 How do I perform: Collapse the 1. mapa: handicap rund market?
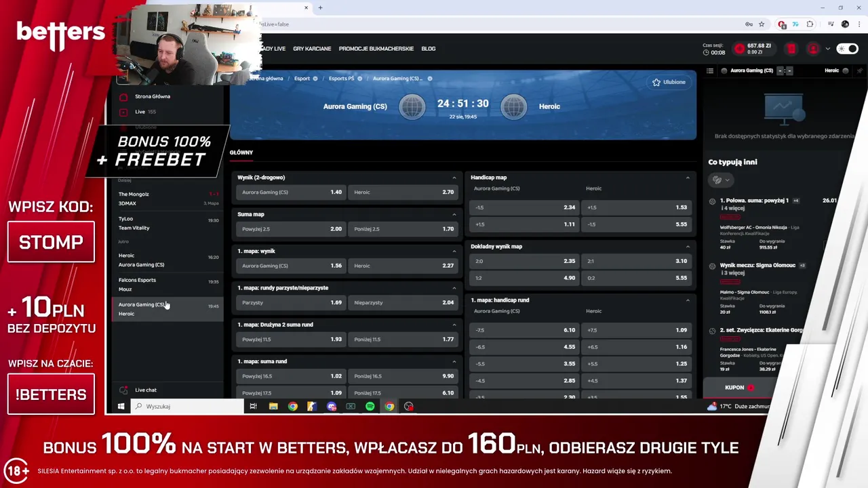(688, 300)
